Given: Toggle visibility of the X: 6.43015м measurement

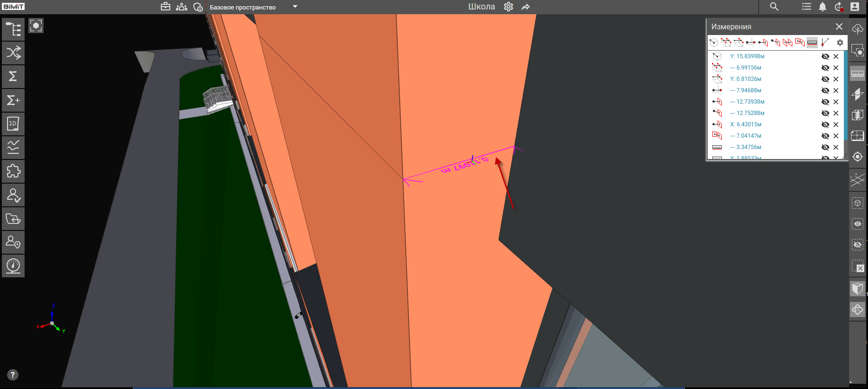Looking at the screenshot, I should coord(825,124).
